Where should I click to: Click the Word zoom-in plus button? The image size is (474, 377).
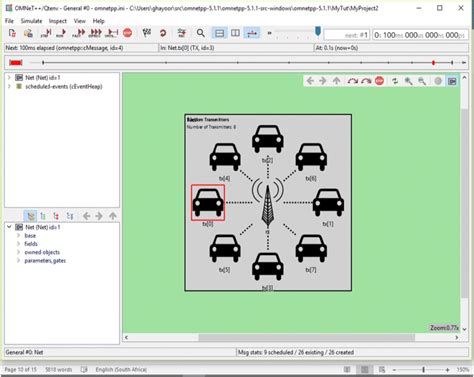[x=448, y=369]
